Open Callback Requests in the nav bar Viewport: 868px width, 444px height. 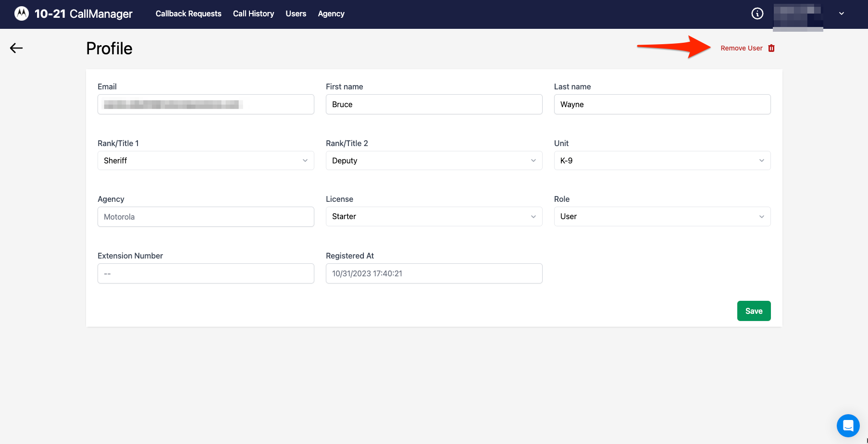point(188,13)
